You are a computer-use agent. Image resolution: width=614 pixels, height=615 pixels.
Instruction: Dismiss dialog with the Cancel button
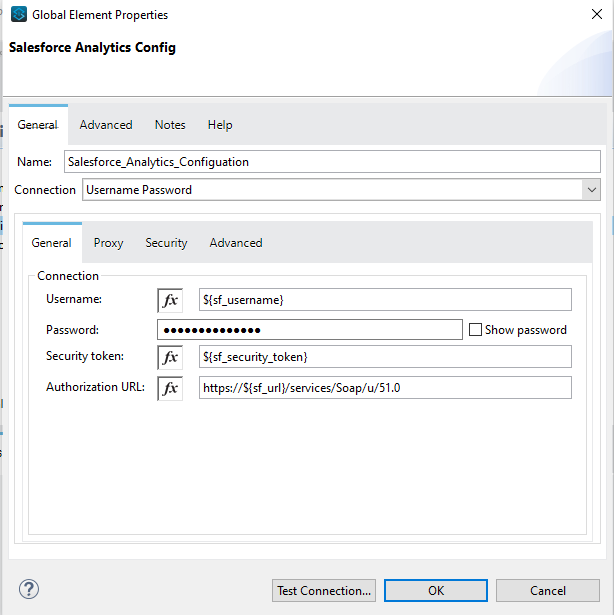point(548,590)
